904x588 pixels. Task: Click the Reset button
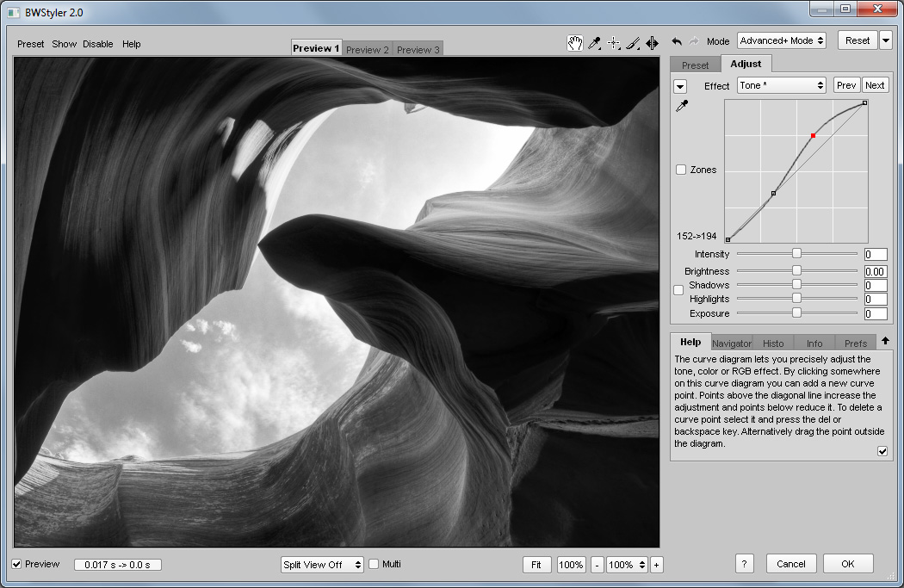[x=858, y=41]
